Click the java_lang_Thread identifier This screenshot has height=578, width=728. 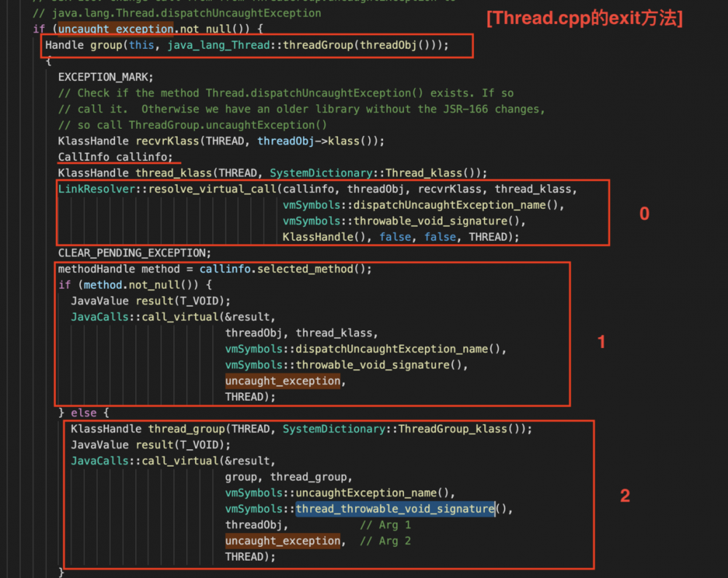[x=218, y=45]
